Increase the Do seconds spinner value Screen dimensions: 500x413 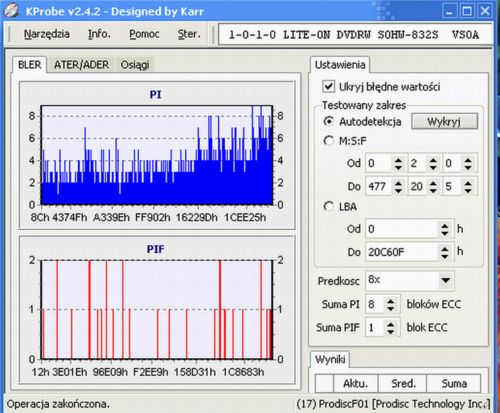pyautogui.click(x=433, y=183)
